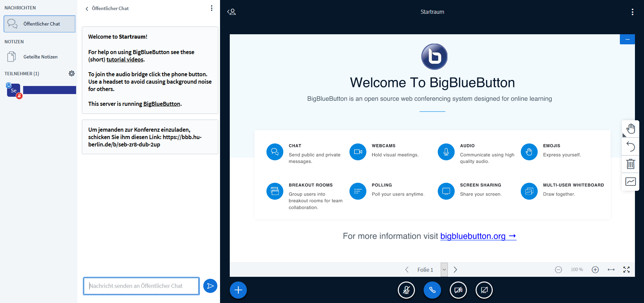The image size is (644, 303).
Task: Undo the last whiteboard annotation
Action: 631,146
